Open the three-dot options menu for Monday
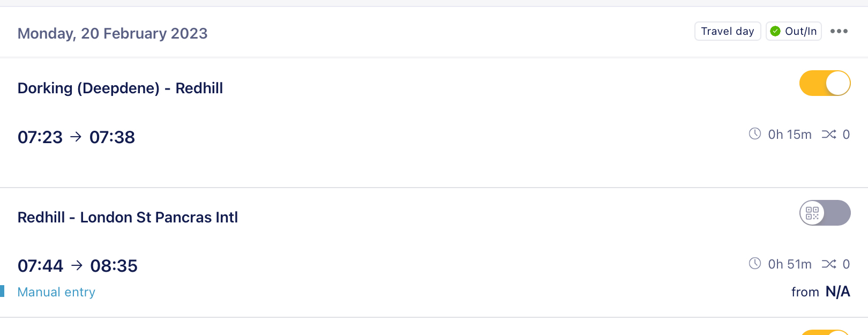The width and height of the screenshot is (868, 335). (839, 31)
